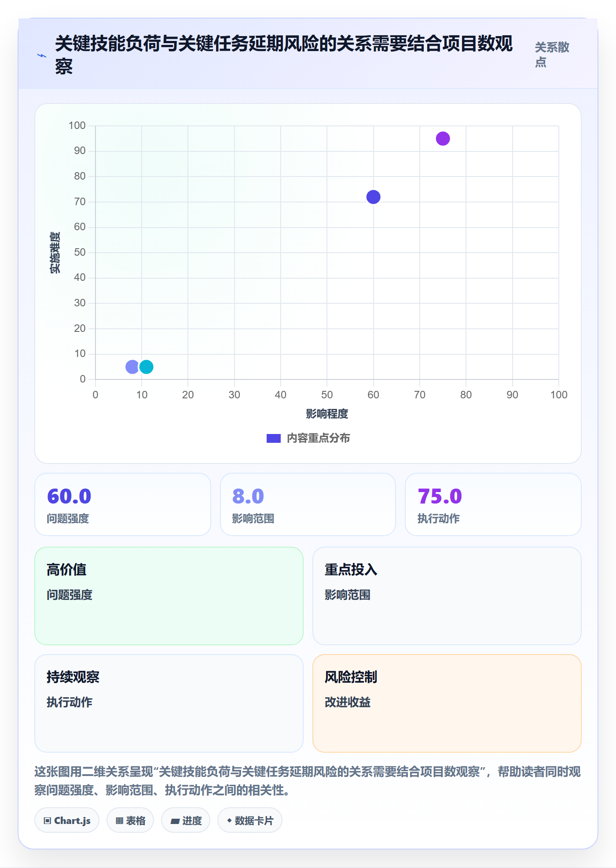Click the Chart.js tag chip
The width and height of the screenshot is (616, 868).
pos(67,820)
